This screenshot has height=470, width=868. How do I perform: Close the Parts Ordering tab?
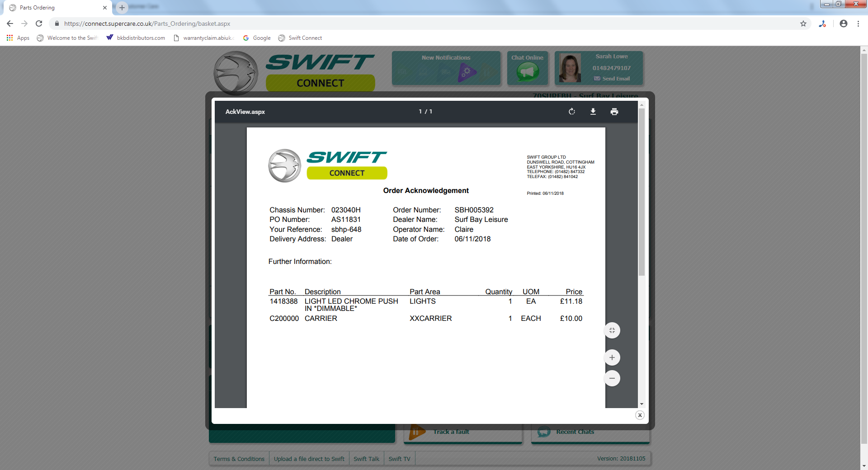click(105, 8)
